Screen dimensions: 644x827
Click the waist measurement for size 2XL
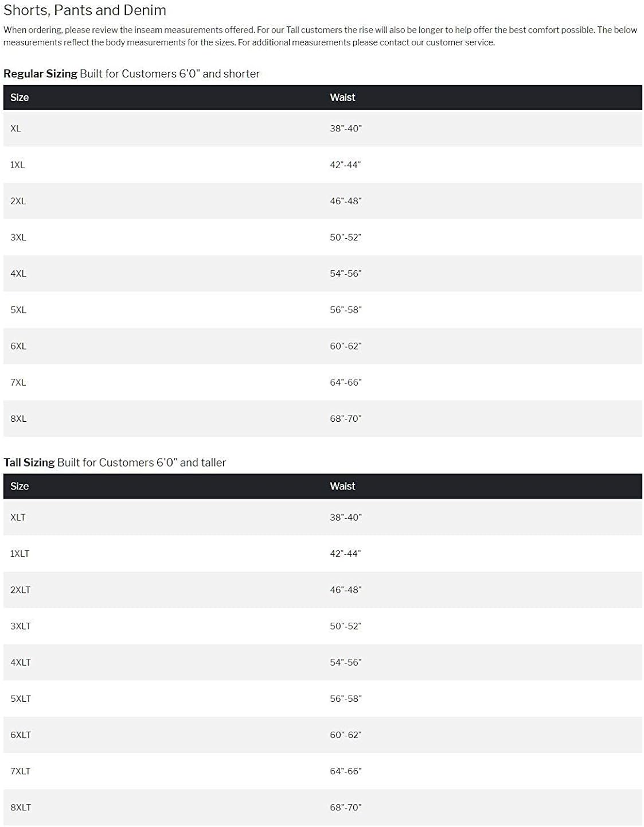[345, 201]
